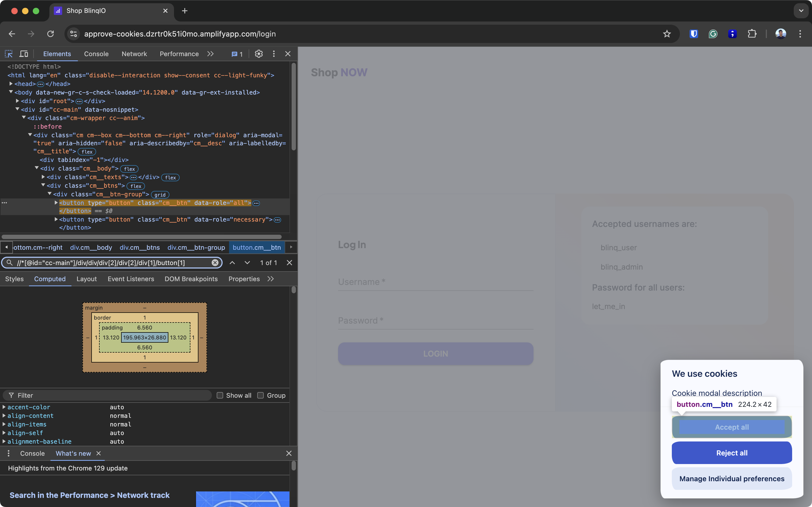Jump to the previous search result arrow

[232, 263]
